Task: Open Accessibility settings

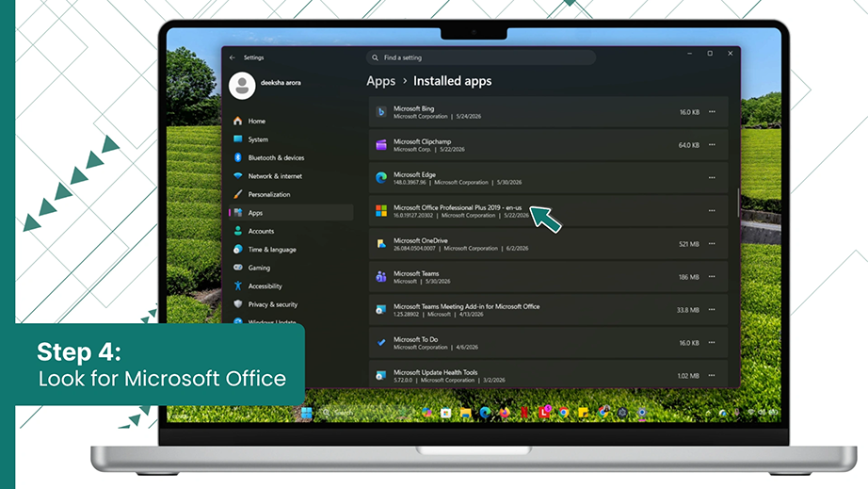Action: click(x=291, y=285)
